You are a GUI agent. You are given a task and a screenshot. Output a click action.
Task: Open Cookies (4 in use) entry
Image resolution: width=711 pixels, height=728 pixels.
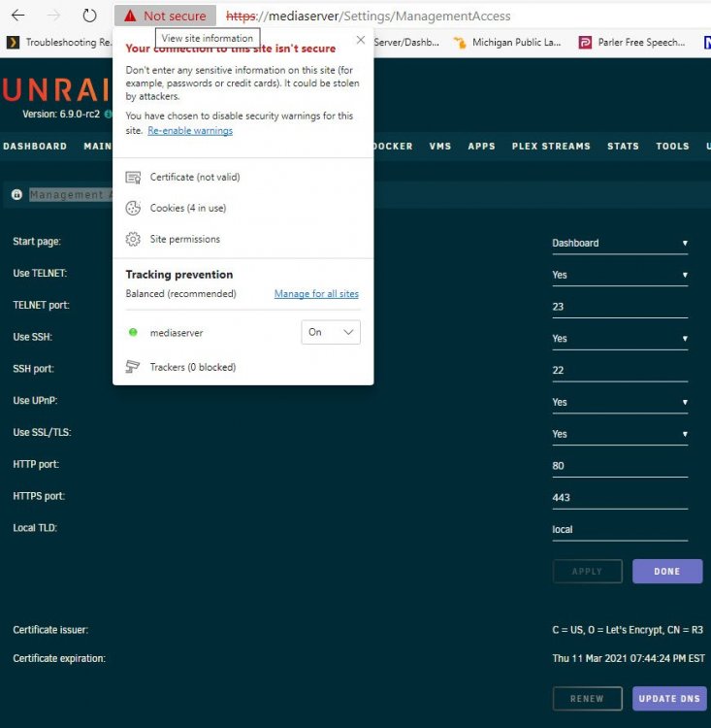[176, 208]
